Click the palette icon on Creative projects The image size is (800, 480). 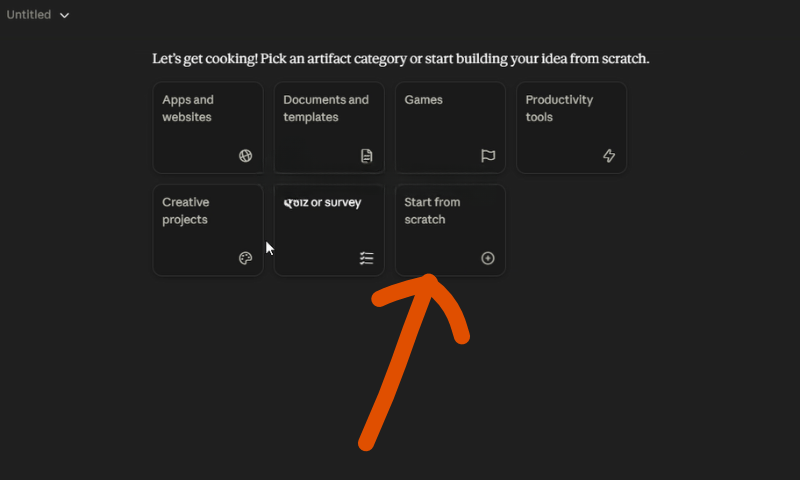coord(245,258)
